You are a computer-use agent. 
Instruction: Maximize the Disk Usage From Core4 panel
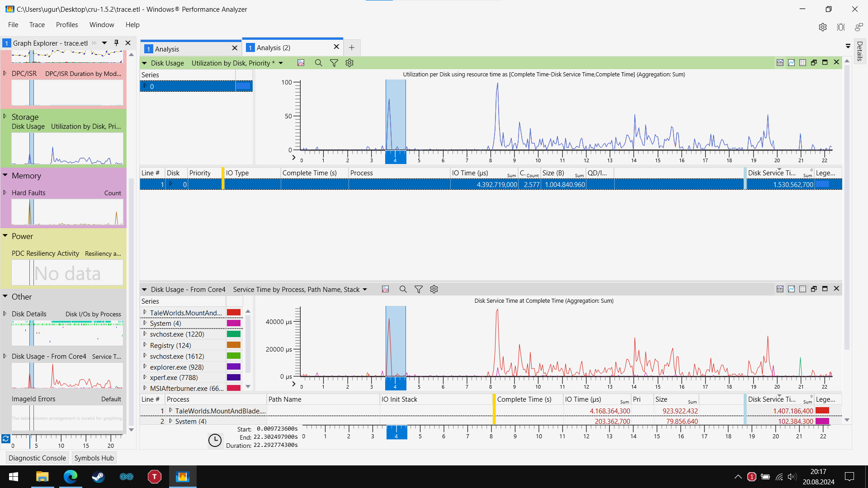[x=825, y=289]
